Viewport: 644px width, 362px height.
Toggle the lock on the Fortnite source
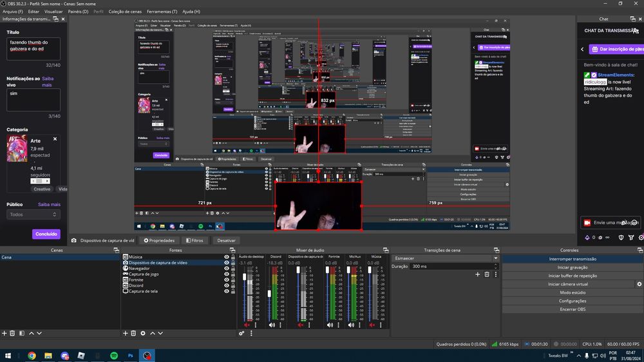tap(232, 280)
